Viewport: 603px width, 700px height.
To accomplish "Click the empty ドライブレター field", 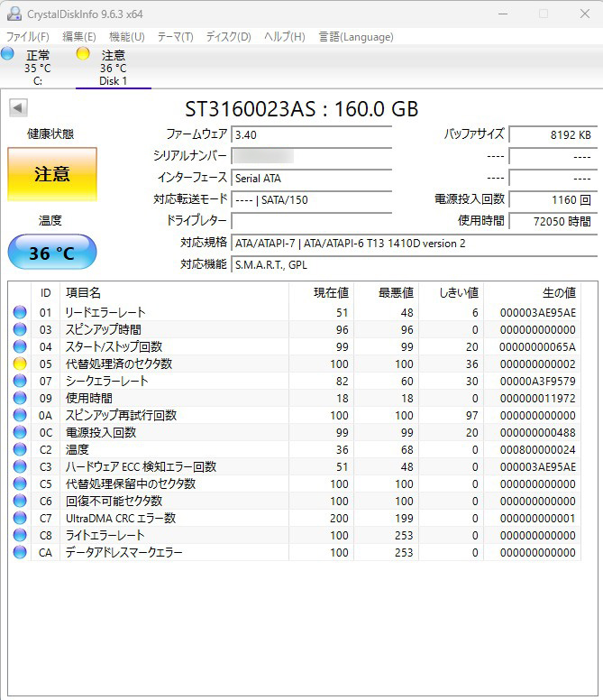I will click(311, 221).
